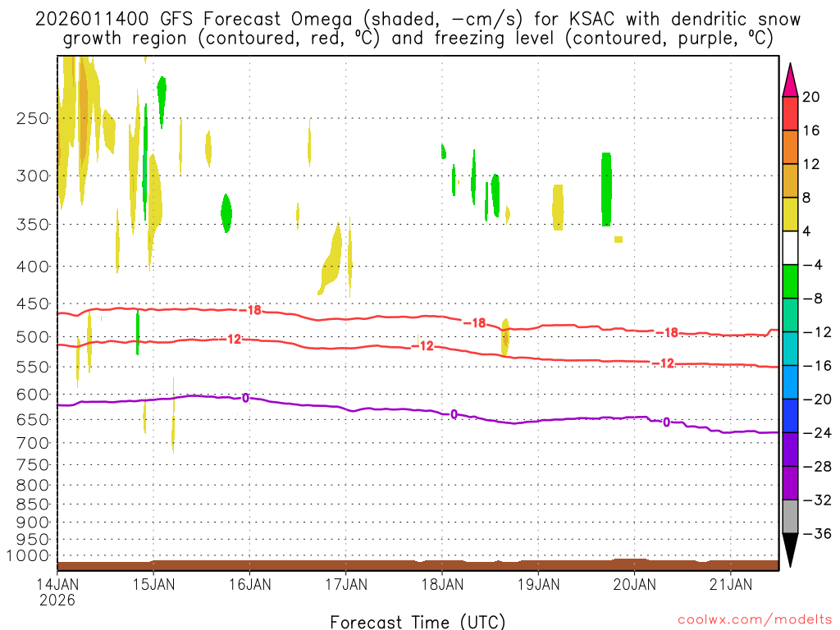The width and height of the screenshot is (840, 630).
Task: Click the green omega blob near 350 before 16JAN
Action: 226,213
